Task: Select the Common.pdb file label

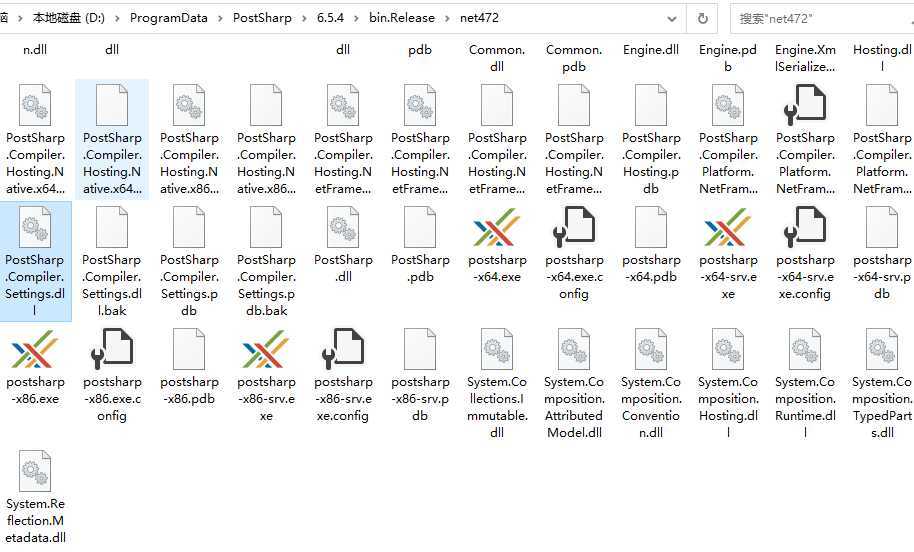Action: (x=574, y=58)
